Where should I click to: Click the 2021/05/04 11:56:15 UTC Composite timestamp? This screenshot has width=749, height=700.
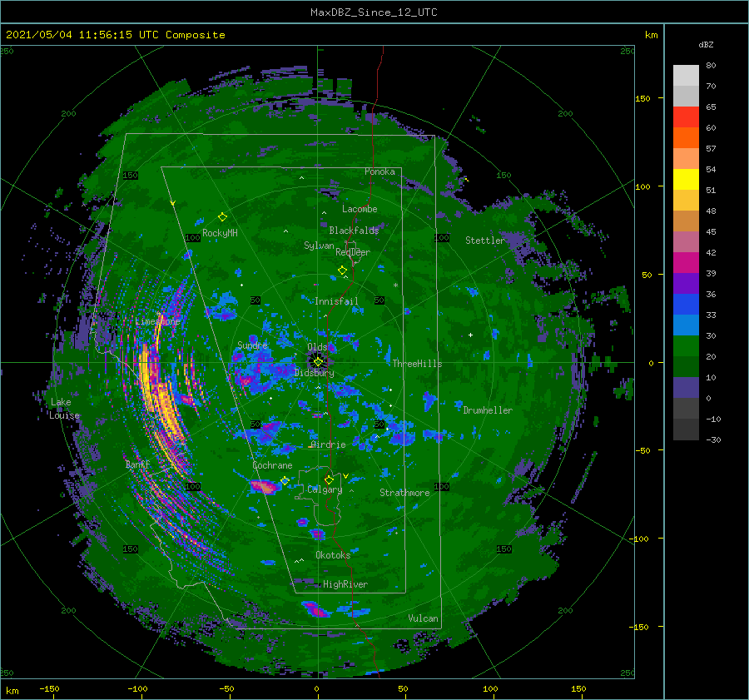tap(115, 35)
